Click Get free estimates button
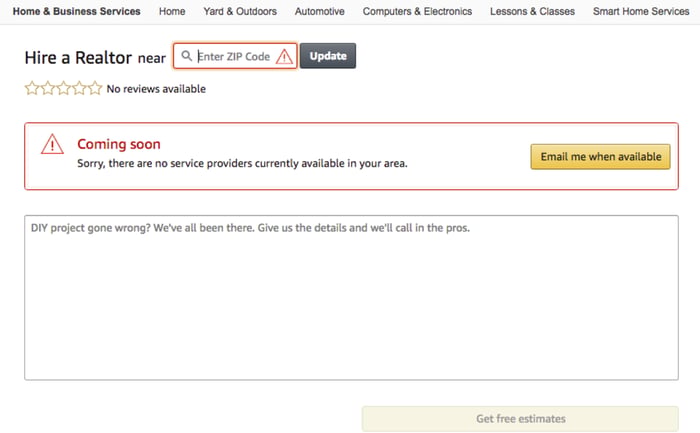Viewport: 700px width, 433px height. (x=521, y=419)
